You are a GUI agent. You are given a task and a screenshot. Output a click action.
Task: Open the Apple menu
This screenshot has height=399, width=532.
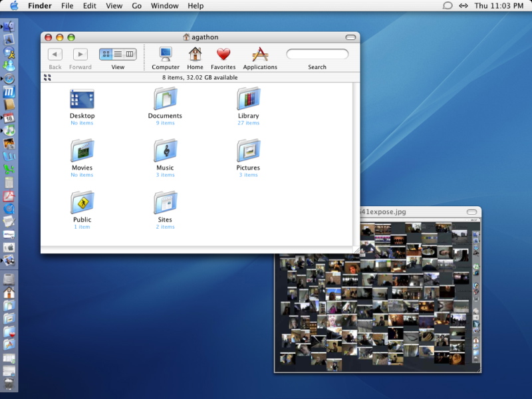tap(14, 6)
